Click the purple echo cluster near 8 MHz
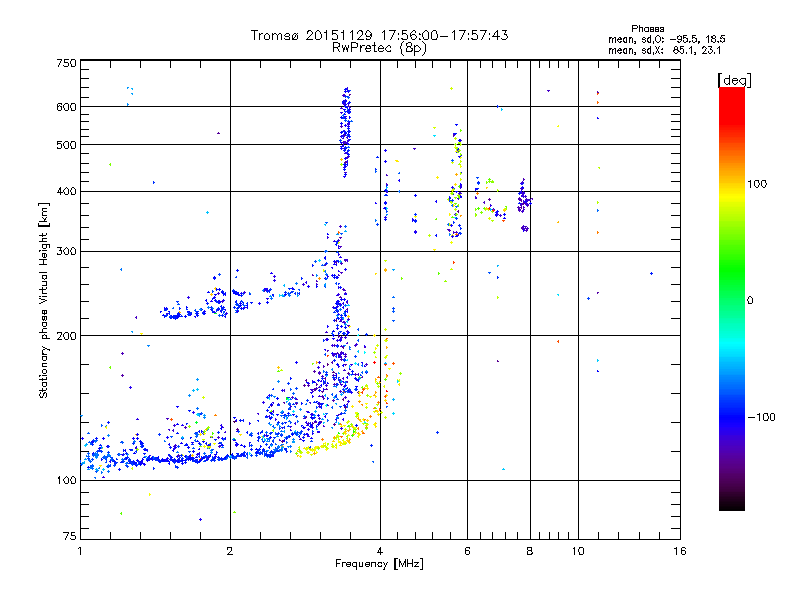 [524, 203]
